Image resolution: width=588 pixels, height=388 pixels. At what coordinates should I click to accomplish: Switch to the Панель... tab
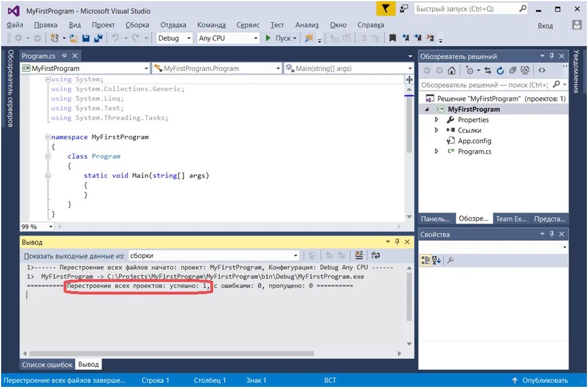436,218
